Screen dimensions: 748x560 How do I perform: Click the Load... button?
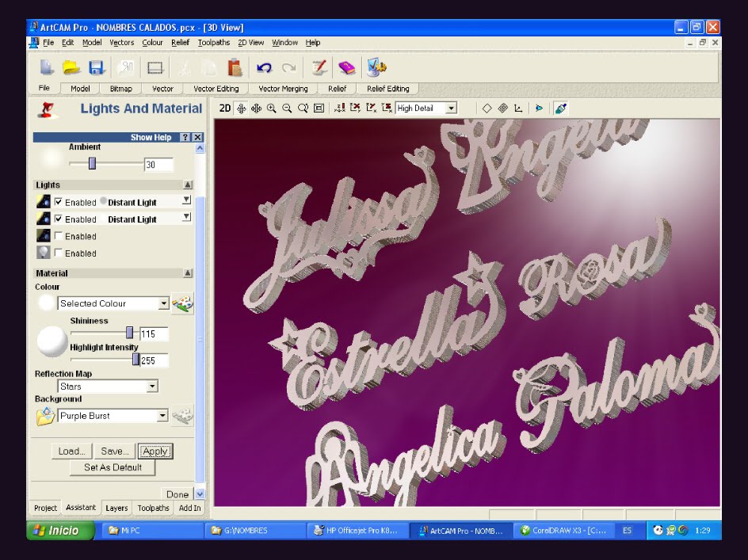click(71, 451)
